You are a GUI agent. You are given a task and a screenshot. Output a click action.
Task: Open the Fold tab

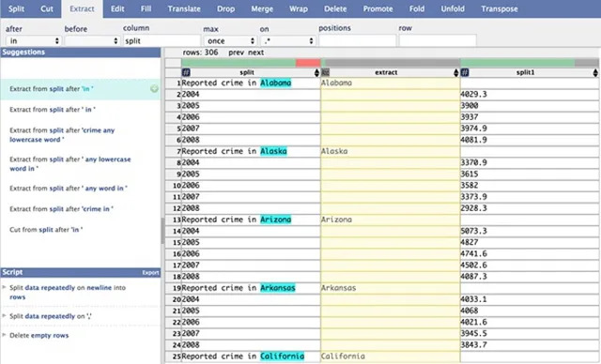coord(417,8)
